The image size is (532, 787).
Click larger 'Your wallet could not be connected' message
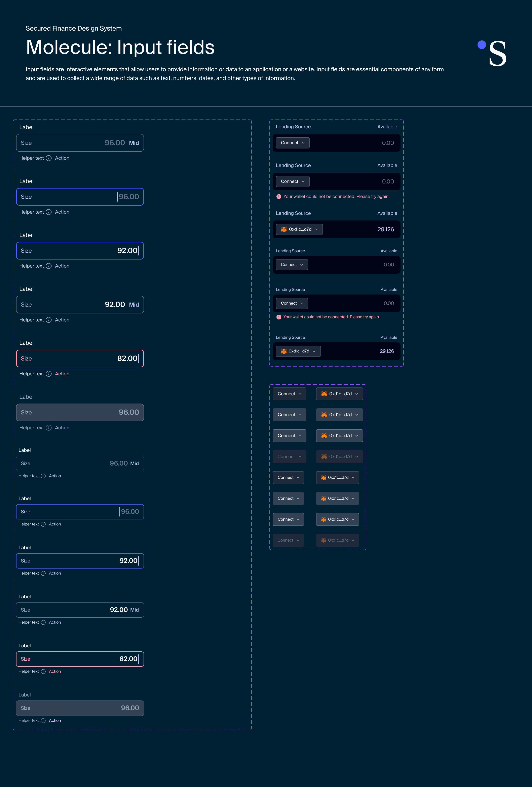pos(336,197)
